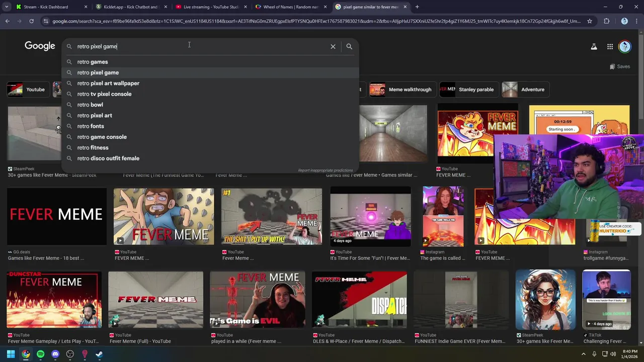The width and height of the screenshot is (644, 362).
Task: Bookmark this page with the star icon
Action: click(x=590, y=21)
